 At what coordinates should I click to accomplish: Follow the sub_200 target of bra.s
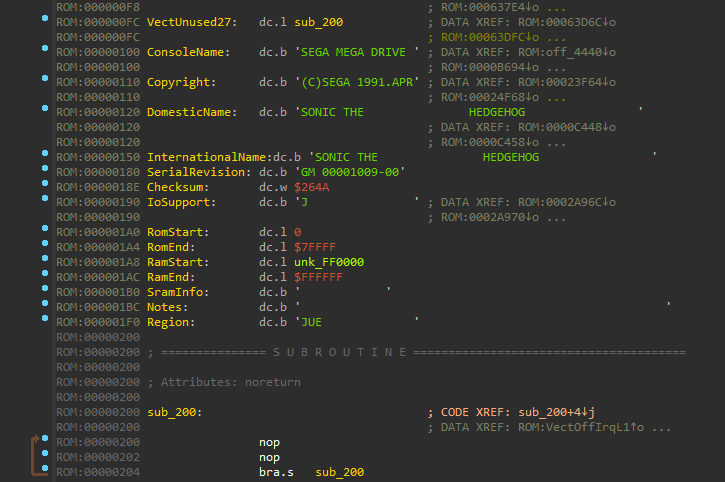point(339,472)
